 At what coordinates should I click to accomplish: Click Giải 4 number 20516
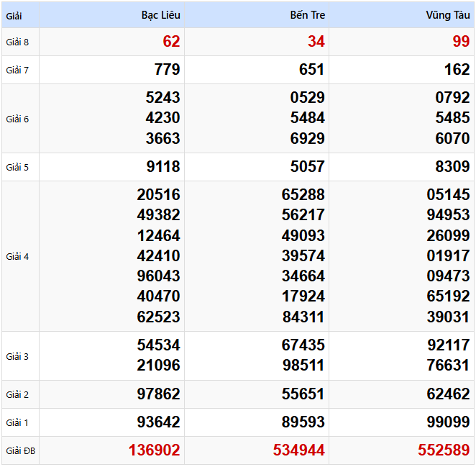pyautogui.click(x=158, y=195)
